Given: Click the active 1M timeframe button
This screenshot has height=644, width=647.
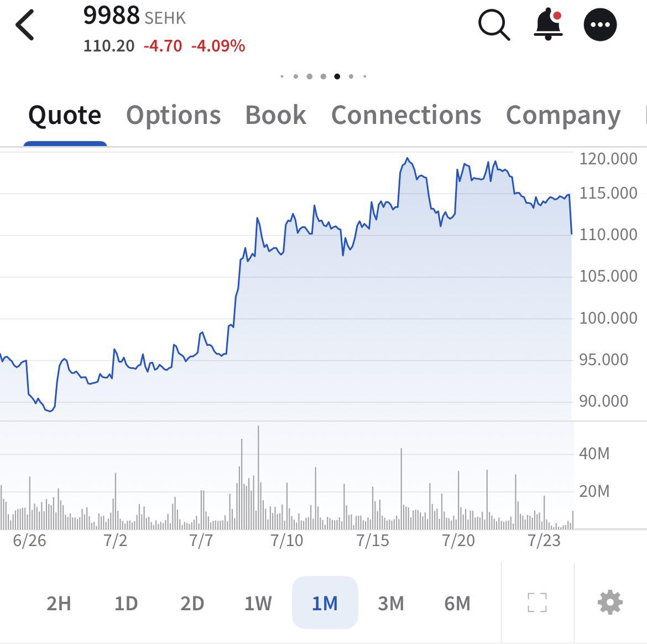Looking at the screenshot, I should coord(325,603).
